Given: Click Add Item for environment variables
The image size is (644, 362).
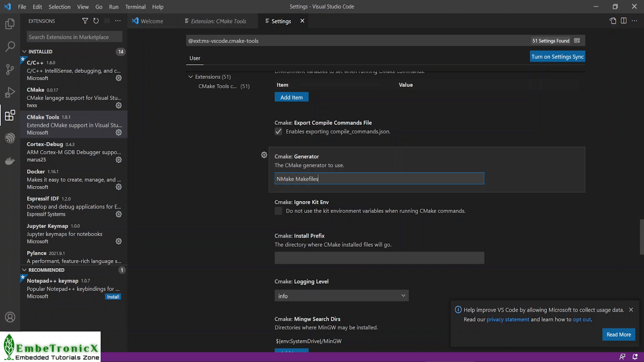Looking at the screenshot, I should [291, 97].
